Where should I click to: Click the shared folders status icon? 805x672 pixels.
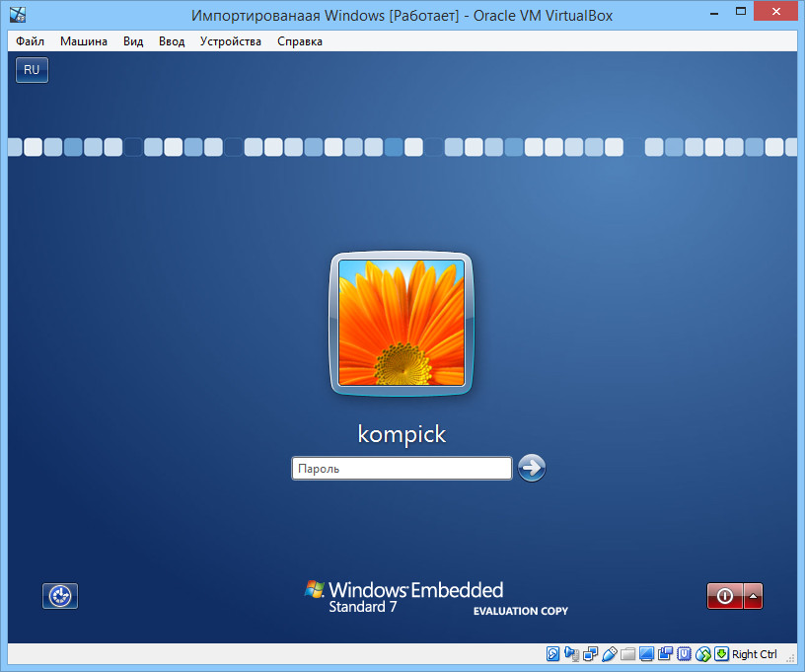click(x=627, y=654)
